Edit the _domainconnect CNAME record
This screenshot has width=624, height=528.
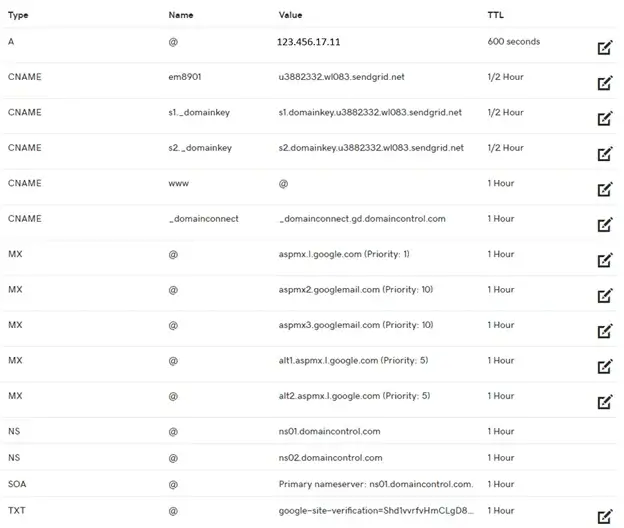(605, 224)
